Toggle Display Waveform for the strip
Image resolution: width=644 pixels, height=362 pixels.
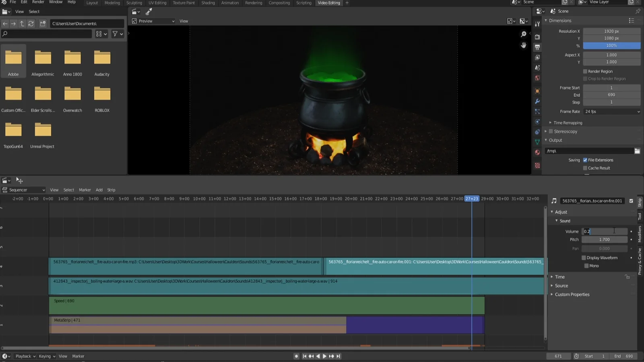click(x=583, y=258)
